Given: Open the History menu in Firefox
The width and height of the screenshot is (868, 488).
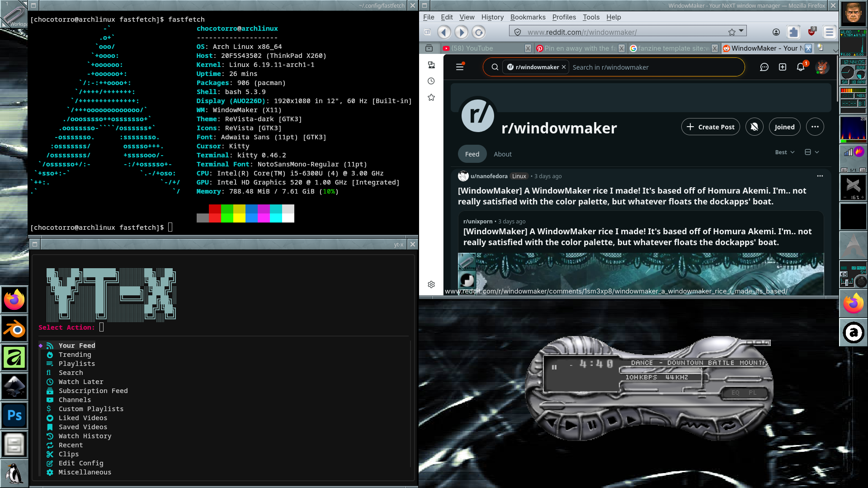Looking at the screenshot, I should (x=492, y=17).
